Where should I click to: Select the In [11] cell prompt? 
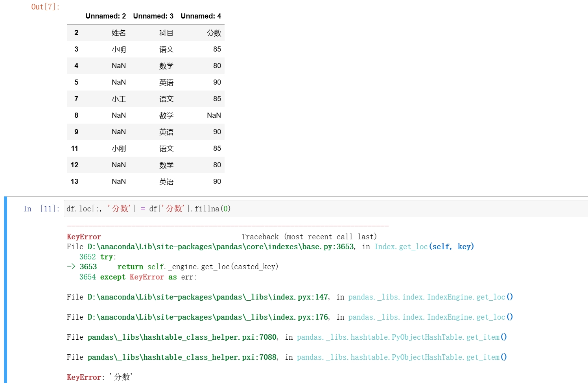click(41, 209)
